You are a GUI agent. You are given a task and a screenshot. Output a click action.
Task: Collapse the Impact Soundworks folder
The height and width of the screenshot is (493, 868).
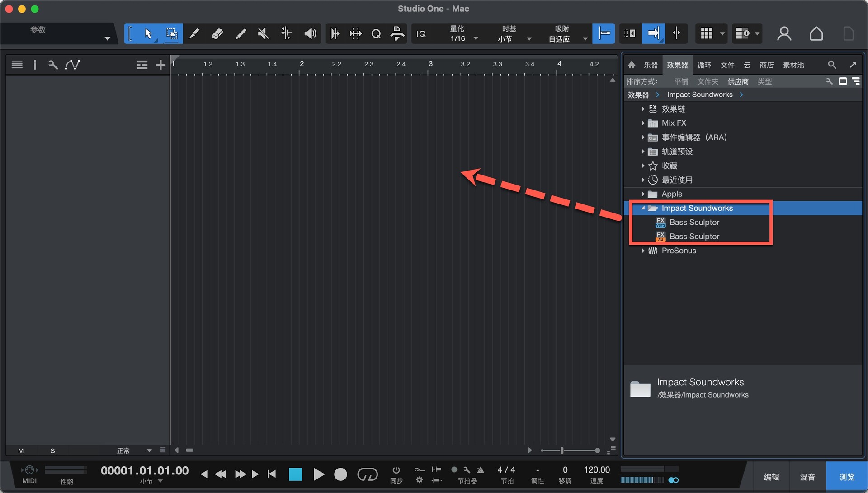[643, 208]
